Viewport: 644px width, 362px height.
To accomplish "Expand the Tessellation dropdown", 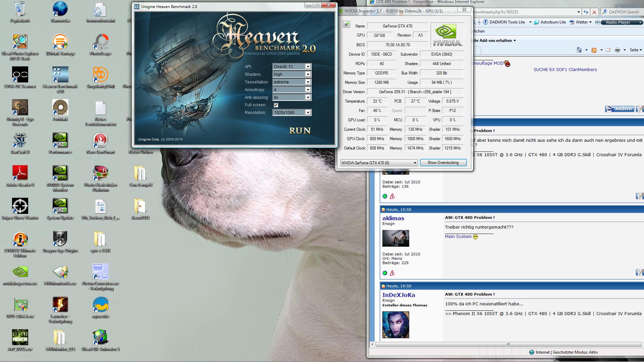I will pos(291,82).
